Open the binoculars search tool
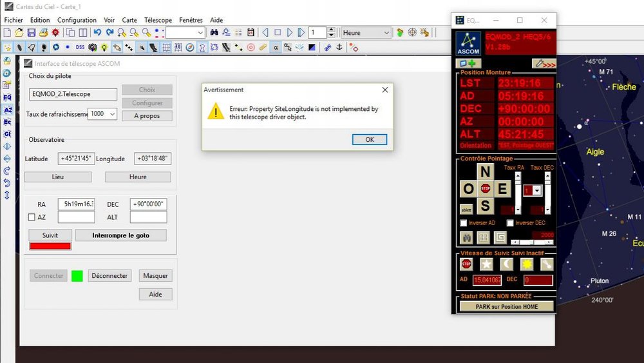This screenshot has width=644, height=363. (x=214, y=32)
